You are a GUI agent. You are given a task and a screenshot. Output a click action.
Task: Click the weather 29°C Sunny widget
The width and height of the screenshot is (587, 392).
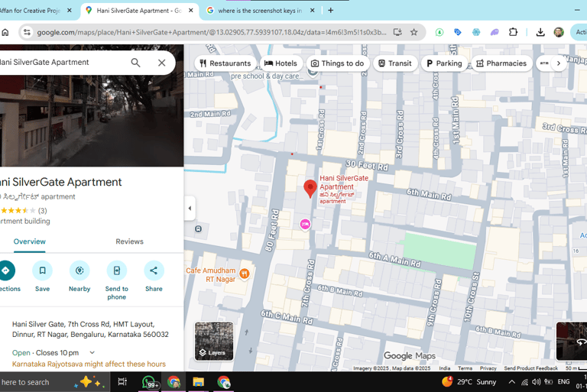(469, 382)
